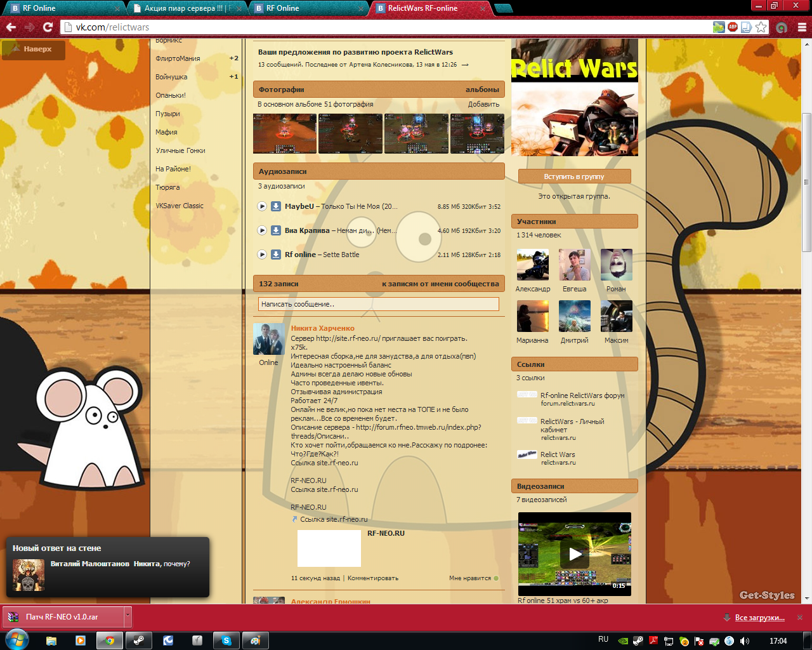Open Chrome's main menu (three bars) icon
Viewport: 812px width, 650px height.
(x=802, y=27)
